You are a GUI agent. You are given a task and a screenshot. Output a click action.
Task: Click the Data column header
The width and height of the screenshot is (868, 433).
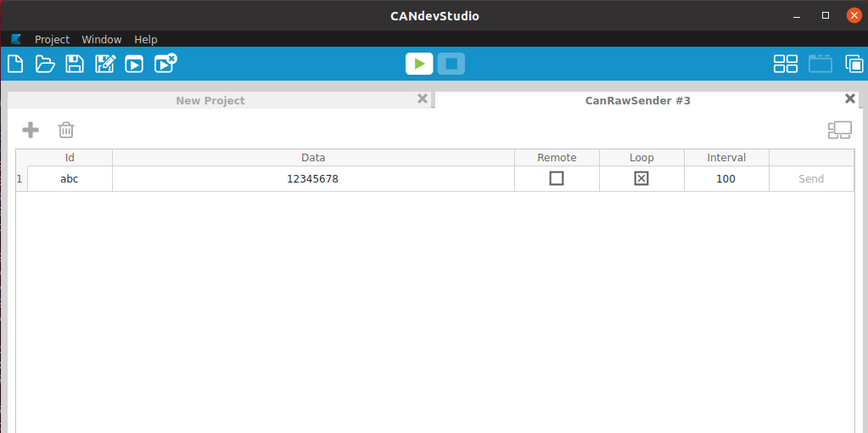point(313,157)
